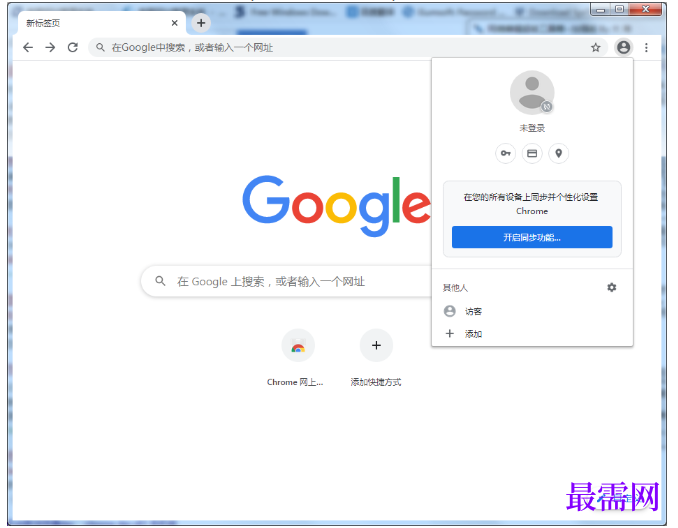Click the sync personalization description text

click(x=531, y=204)
